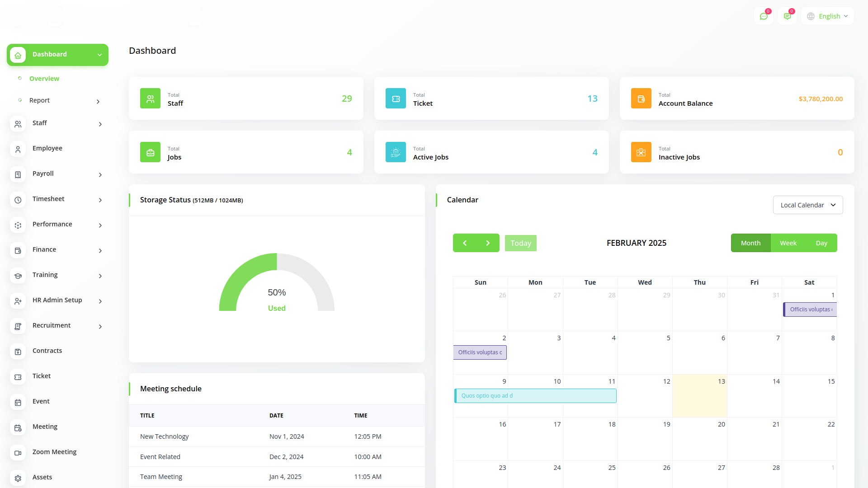Image resolution: width=868 pixels, height=488 pixels.
Task: Switch calendar to Week view
Action: pos(788,243)
